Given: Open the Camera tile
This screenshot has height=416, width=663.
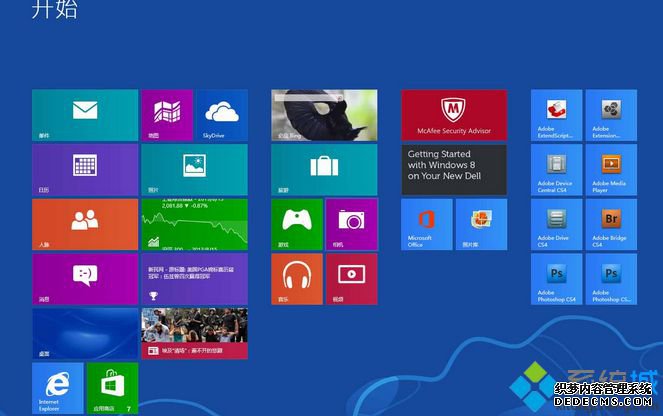Looking at the screenshot, I should [x=352, y=224].
